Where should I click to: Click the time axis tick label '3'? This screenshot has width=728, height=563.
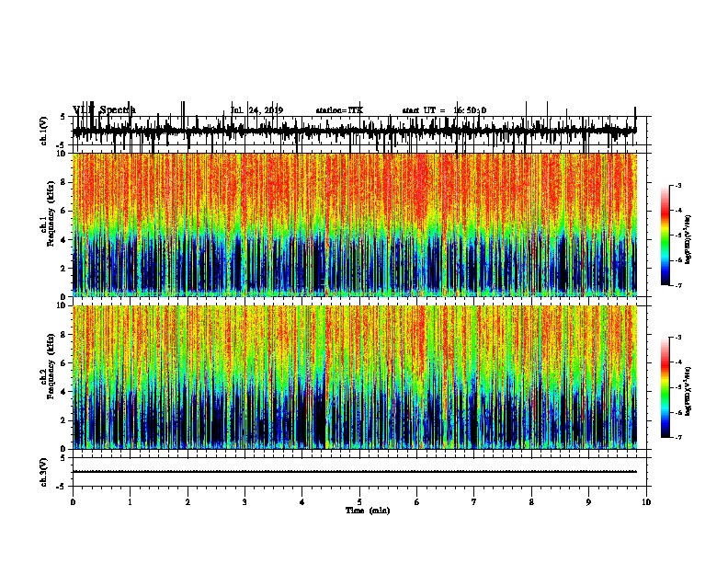[x=245, y=502]
